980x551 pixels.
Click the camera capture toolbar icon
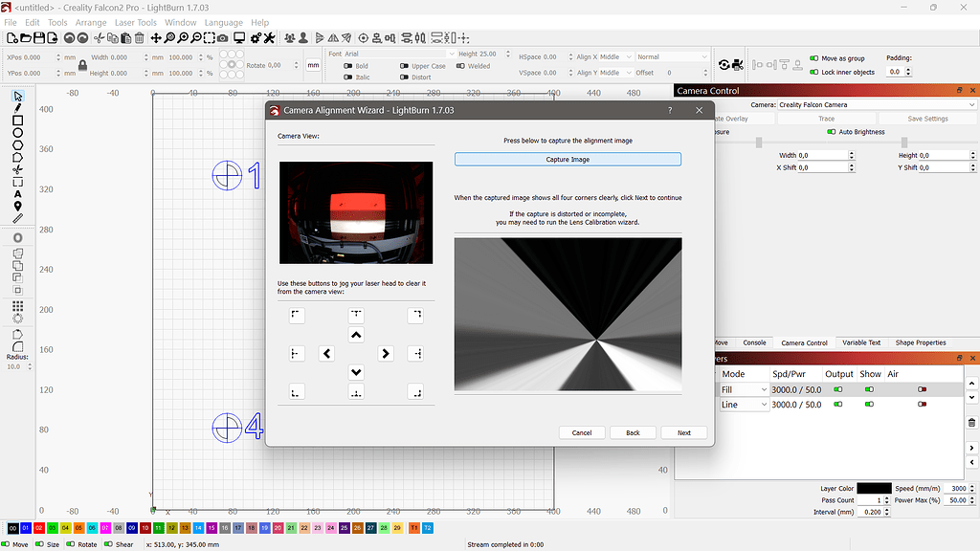point(222,38)
